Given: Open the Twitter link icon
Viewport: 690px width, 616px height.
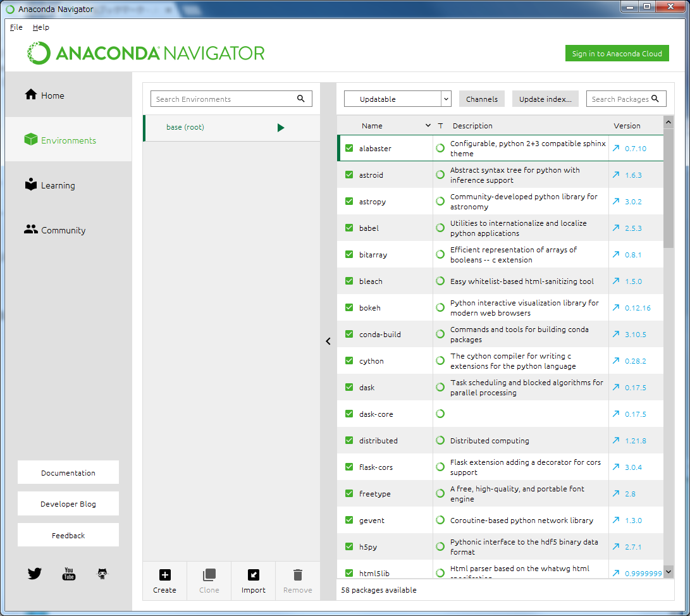Looking at the screenshot, I should pos(34,574).
